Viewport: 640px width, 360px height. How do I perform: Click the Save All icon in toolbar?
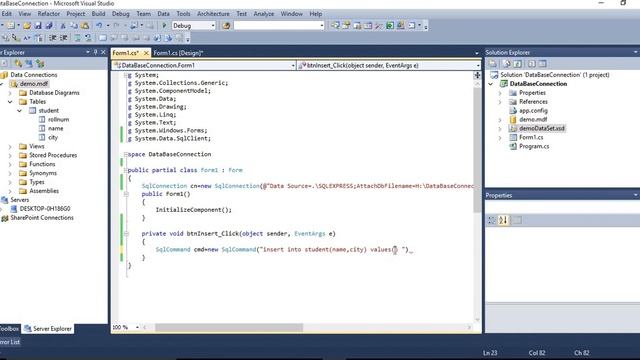coord(49,26)
